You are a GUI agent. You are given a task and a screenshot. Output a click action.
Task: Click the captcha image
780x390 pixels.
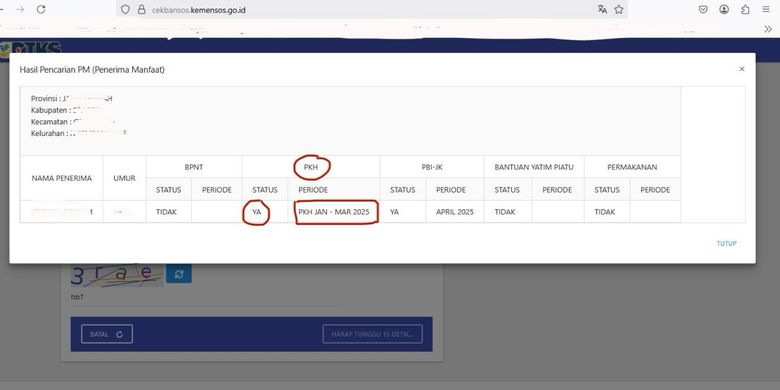pos(117,275)
